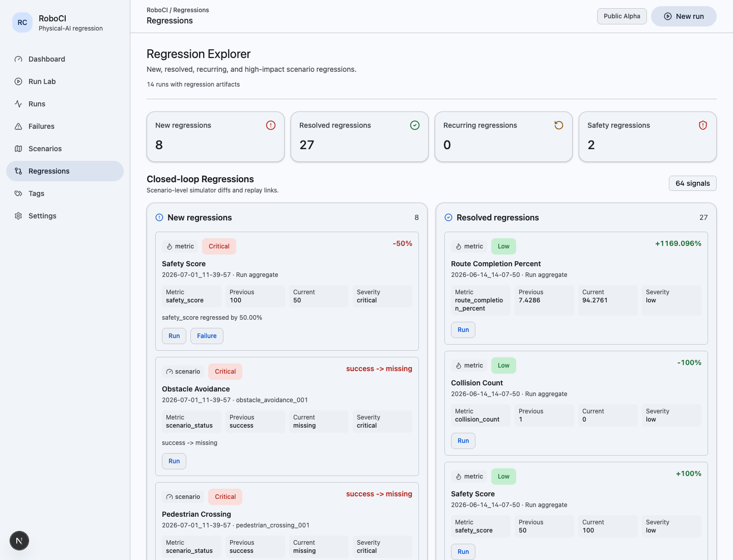
Task: Go to Run Lab
Action: tap(65, 81)
